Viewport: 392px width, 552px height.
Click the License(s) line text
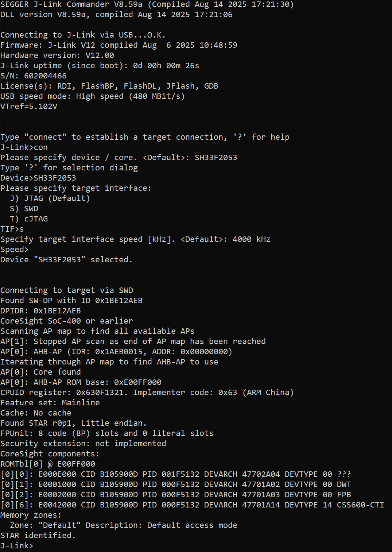109,86
